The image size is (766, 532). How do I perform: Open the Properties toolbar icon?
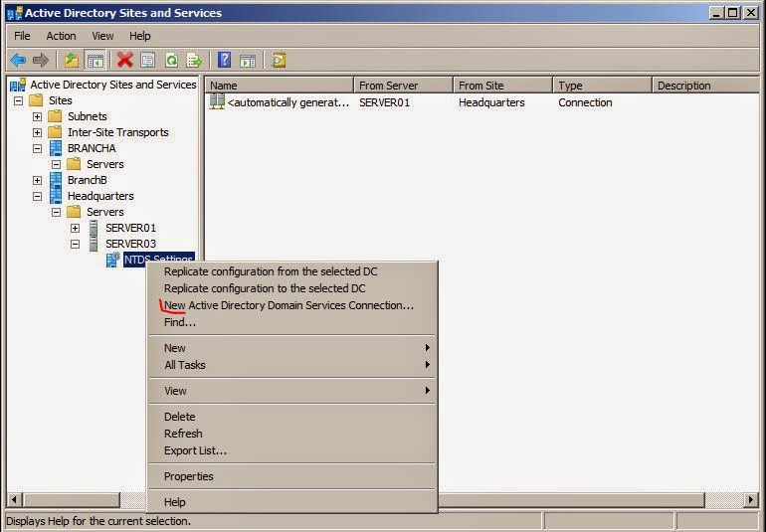147,61
